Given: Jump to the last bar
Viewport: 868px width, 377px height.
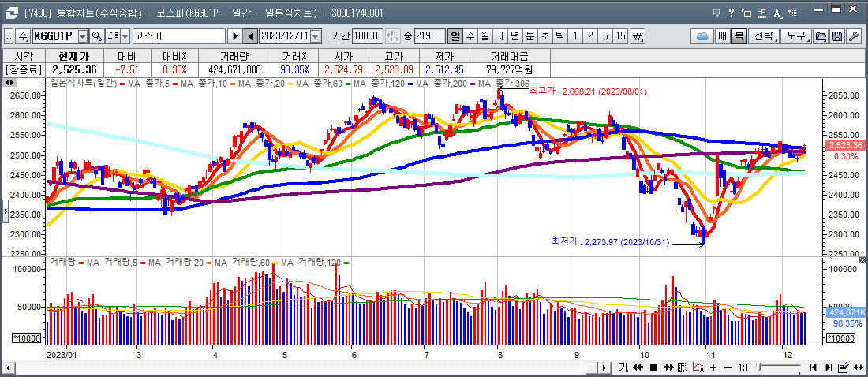Looking at the screenshot, I should (x=829, y=367).
